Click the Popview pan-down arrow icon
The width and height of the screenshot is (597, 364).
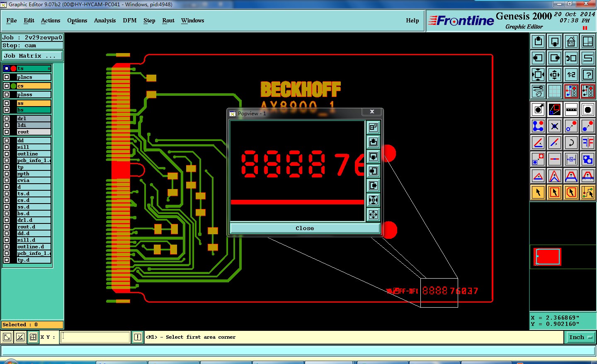[x=374, y=157]
